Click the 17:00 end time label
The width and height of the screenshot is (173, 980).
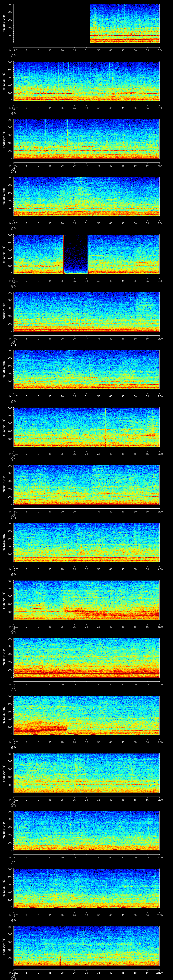(x=159, y=742)
